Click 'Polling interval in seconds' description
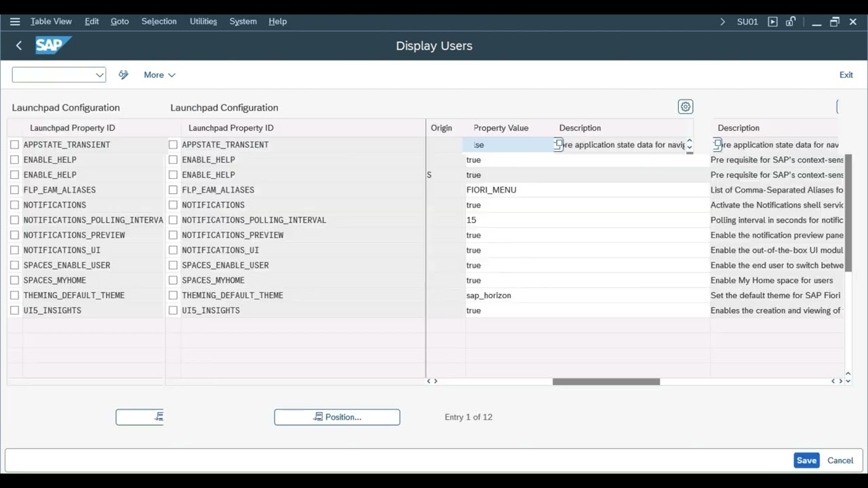 pyautogui.click(x=777, y=220)
